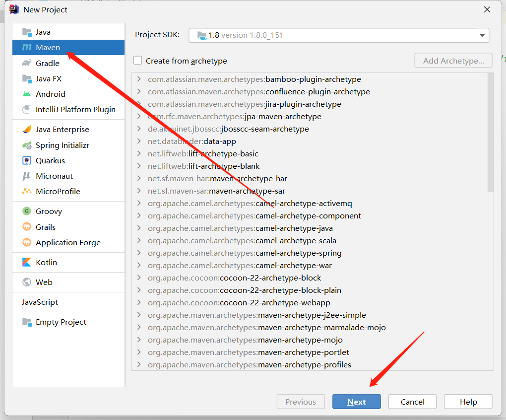
Task: Click the Project SDK 1.8 field
Action: click(x=339, y=35)
